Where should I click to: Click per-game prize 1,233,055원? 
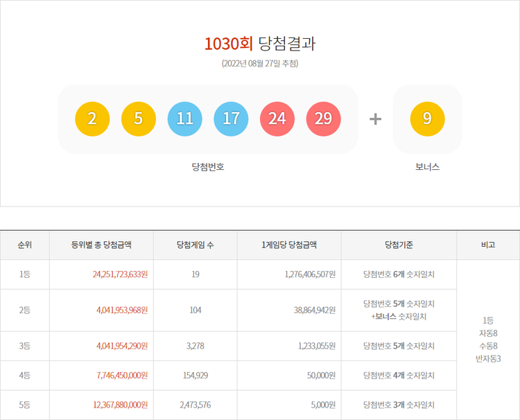(x=317, y=346)
